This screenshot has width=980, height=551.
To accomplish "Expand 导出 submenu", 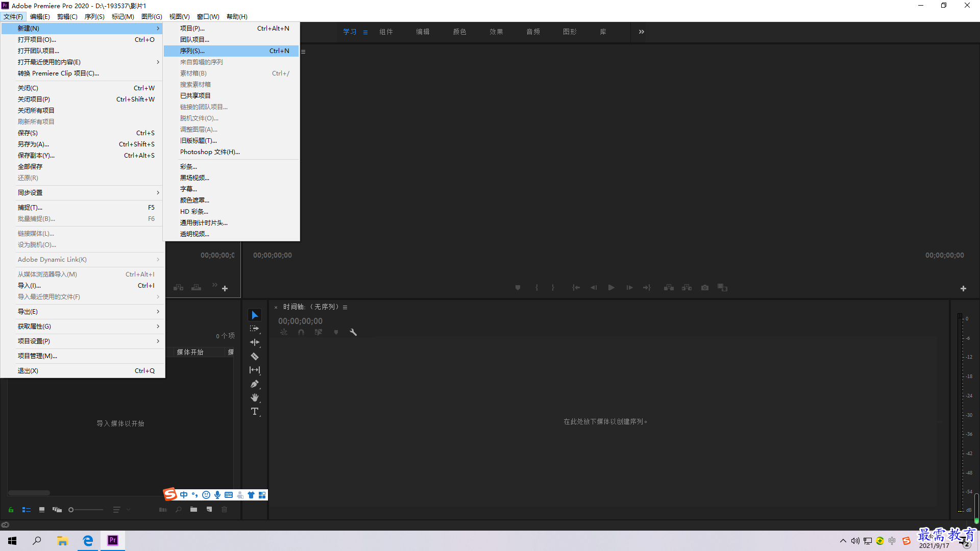I will pyautogui.click(x=83, y=312).
